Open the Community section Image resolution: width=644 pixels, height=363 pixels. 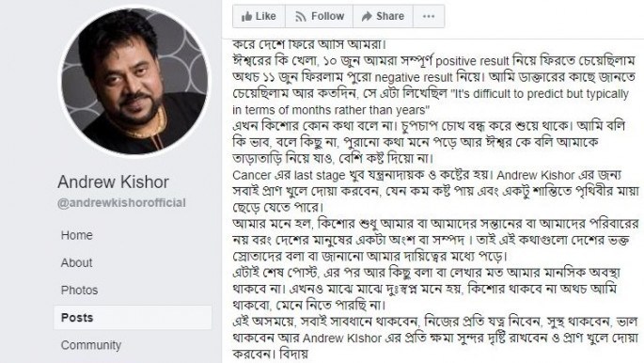click(x=91, y=345)
